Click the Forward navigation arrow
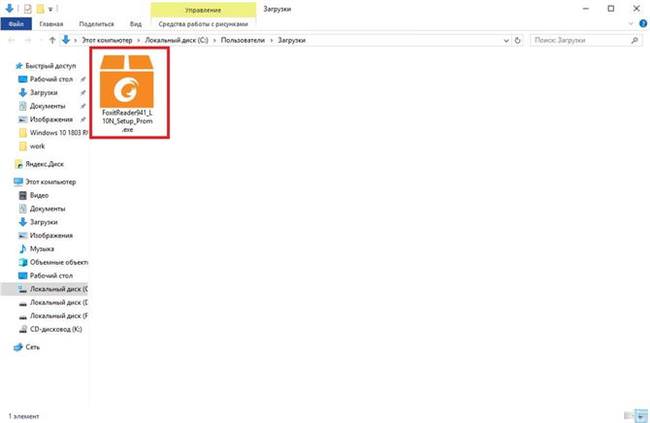 (x=28, y=40)
